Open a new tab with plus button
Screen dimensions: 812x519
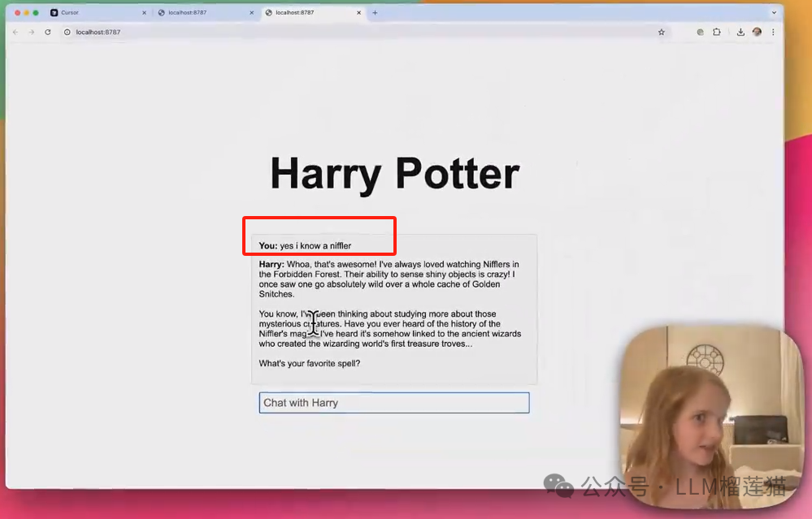(375, 13)
